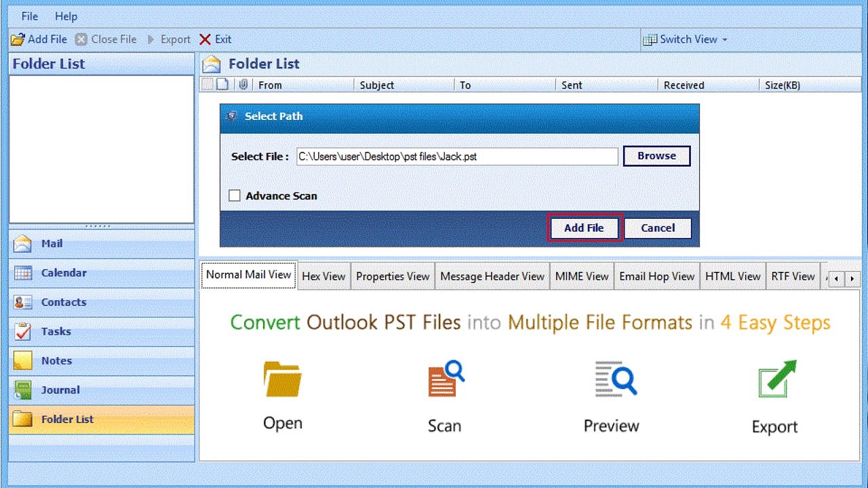
Task: Sort by the From column header
Action: pos(302,85)
